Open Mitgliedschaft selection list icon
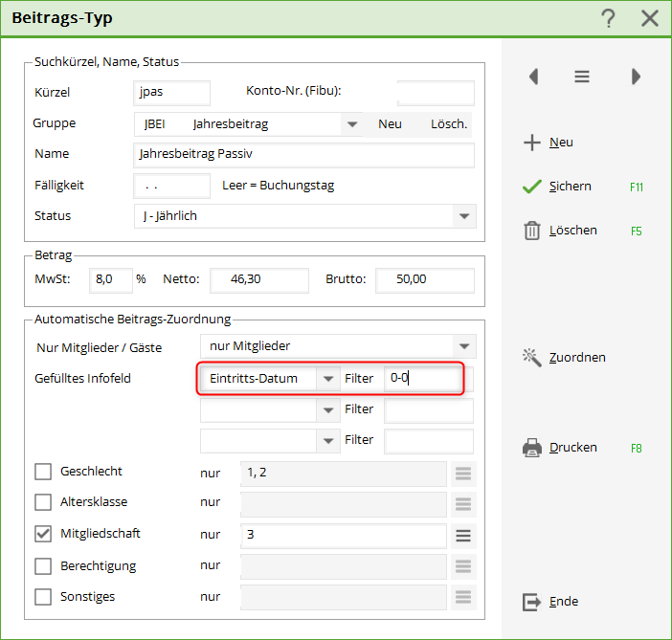 [463, 535]
